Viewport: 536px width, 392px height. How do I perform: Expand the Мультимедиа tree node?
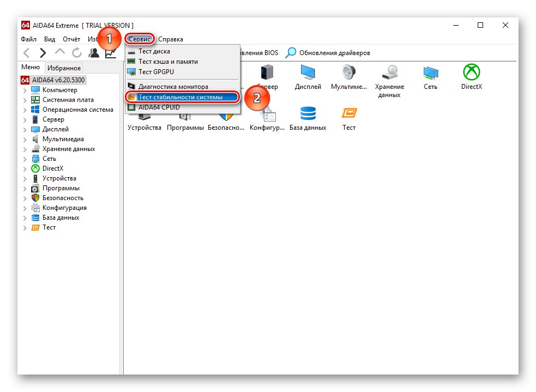click(x=25, y=140)
